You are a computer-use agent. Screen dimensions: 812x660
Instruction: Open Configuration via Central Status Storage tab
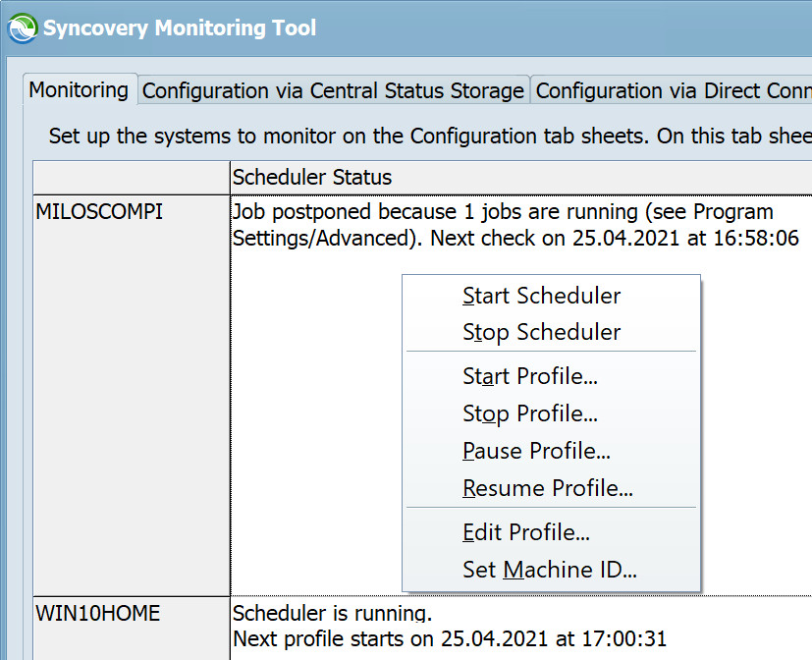point(333,89)
